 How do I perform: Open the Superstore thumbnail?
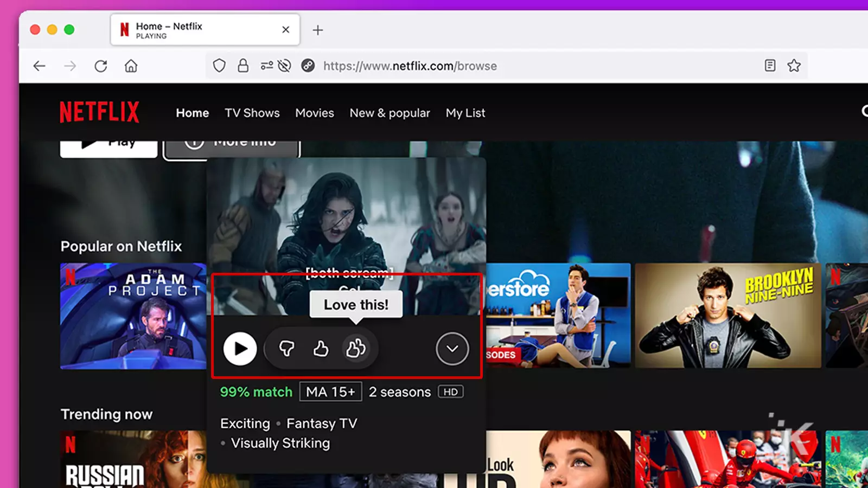pyautogui.click(x=558, y=316)
